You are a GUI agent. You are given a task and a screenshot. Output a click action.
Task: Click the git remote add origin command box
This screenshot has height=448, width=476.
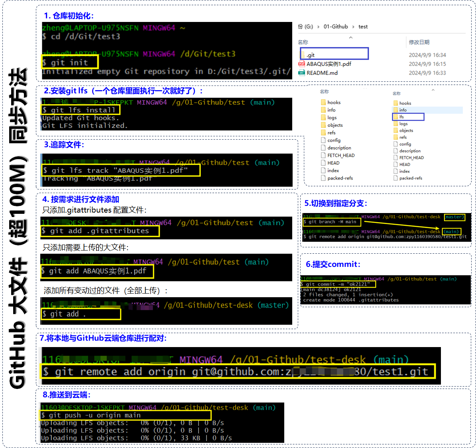pos(238,371)
